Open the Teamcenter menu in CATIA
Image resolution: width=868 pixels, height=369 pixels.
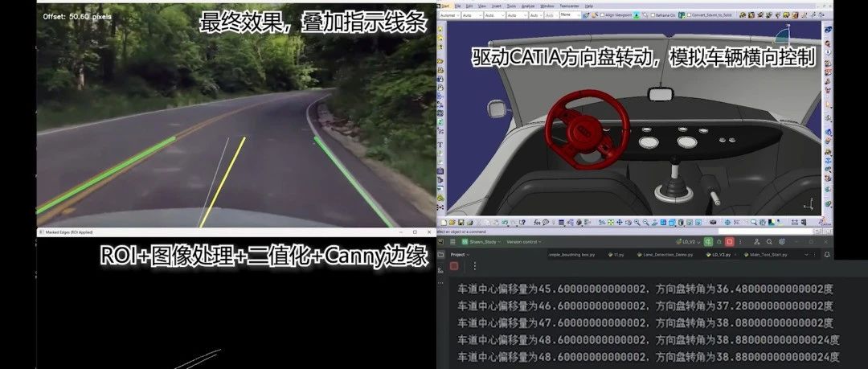click(x=568, y=6)
